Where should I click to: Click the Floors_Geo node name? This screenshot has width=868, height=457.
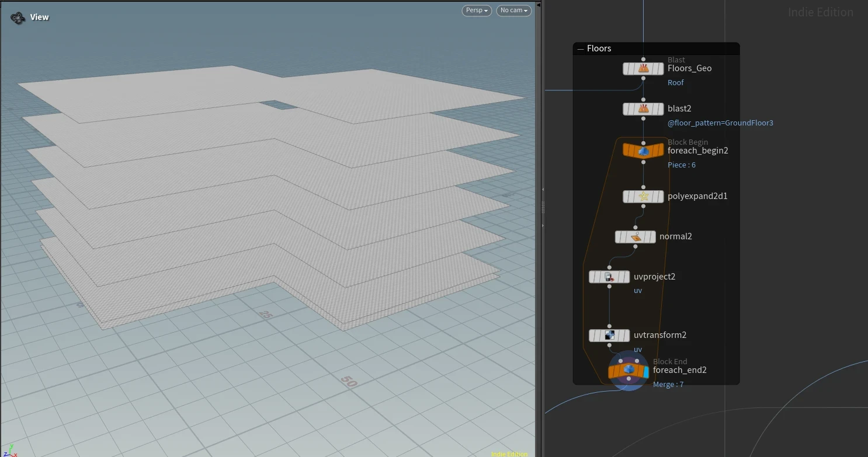pos(689,68)
